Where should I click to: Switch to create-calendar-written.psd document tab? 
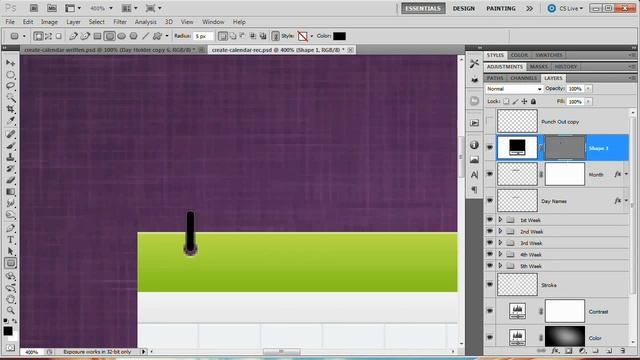[x=110, y=50]
